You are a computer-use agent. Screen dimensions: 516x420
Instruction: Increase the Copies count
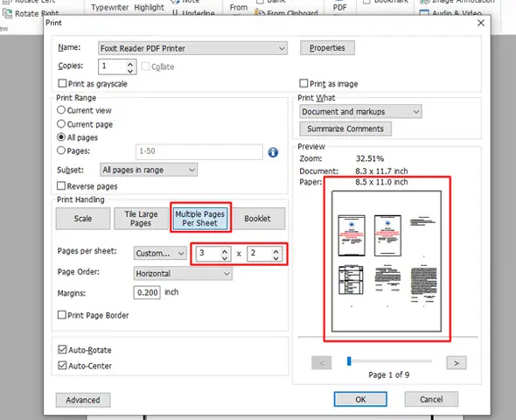130,64
